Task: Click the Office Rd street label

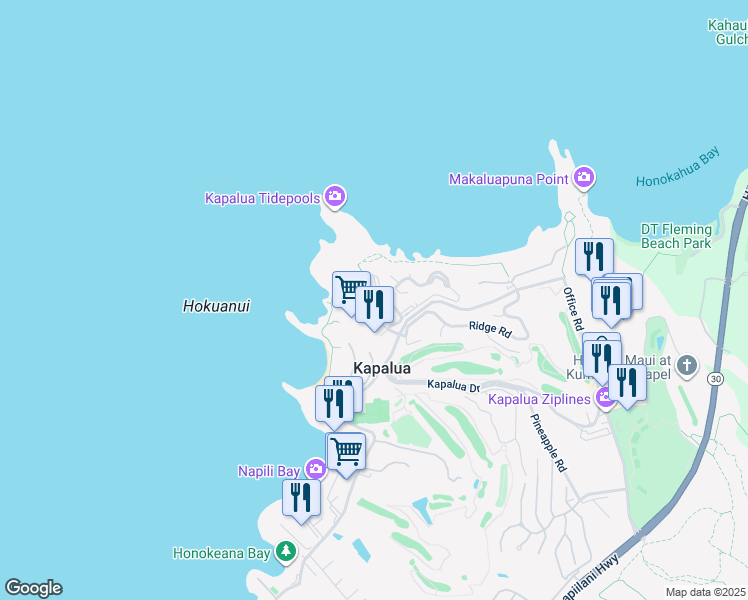Action: pyautogui.click(x=573, y=309)
